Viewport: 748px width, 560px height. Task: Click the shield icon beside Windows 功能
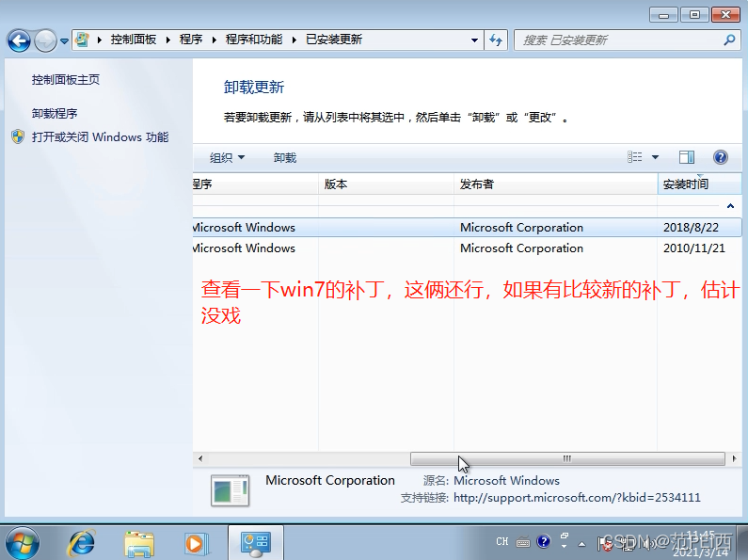coord(18,136)
